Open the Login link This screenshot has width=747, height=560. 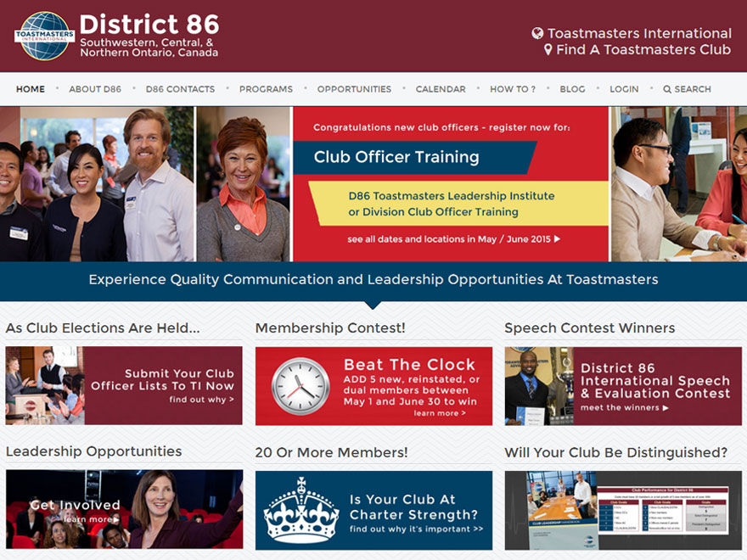click(x=624, y=89)
